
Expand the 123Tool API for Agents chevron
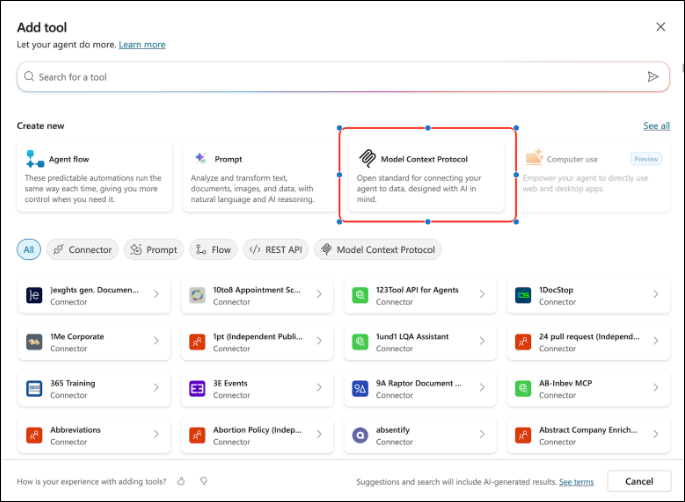(x=482, y=294)
